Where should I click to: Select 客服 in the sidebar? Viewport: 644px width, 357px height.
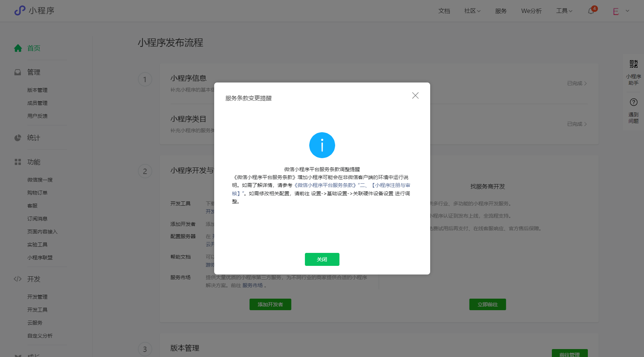coord(32,206)
